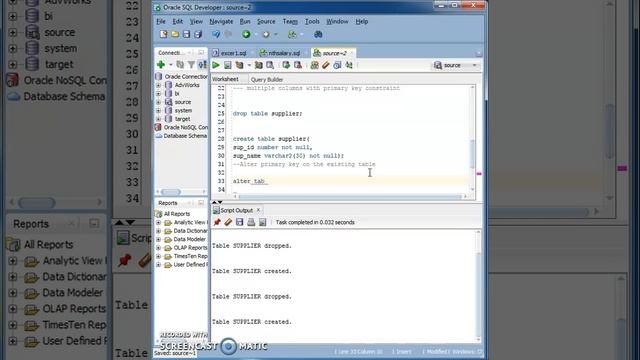The height and width of the screenshot is (360, 640).
Task: Click the Autotrace icon in worksheet toolbar
Action: point(258,65)
